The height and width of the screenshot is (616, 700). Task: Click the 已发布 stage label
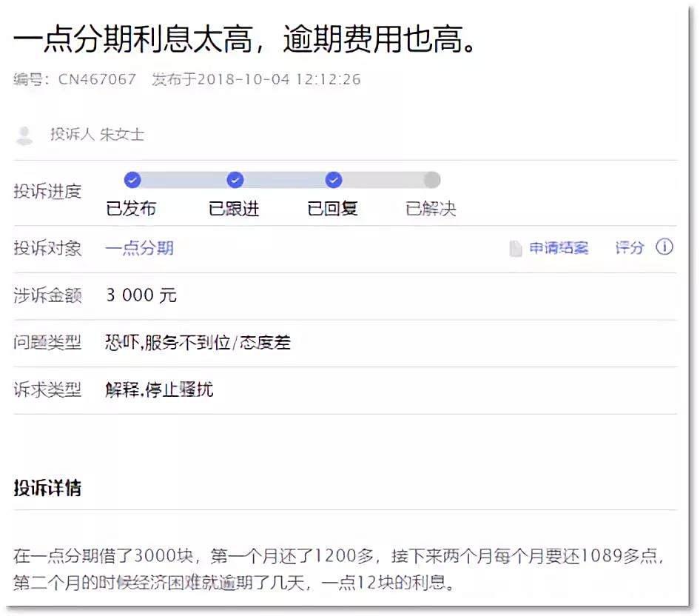[x=131, y=209]
